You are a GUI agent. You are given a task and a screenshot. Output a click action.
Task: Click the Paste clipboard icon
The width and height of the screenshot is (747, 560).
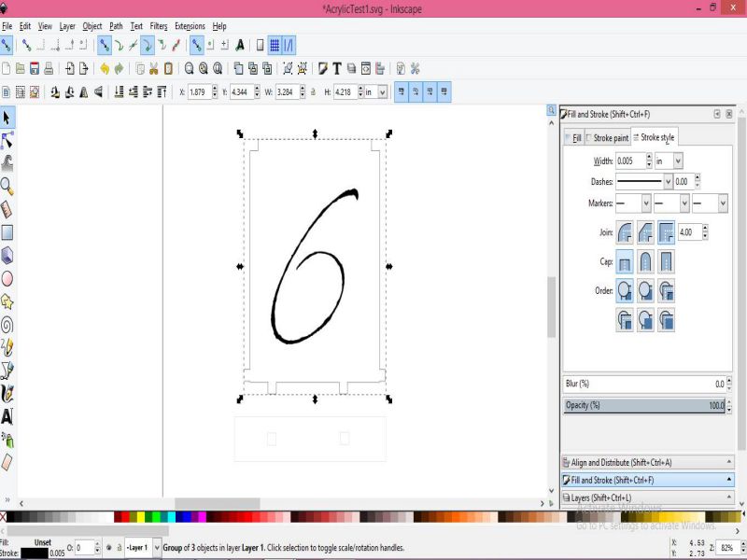tap(168, 68)
